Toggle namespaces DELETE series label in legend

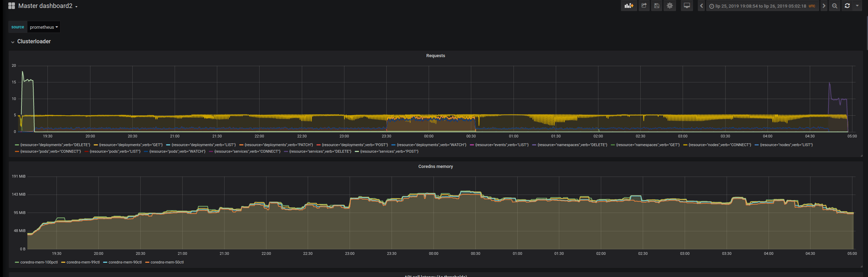tap(572, 145)
